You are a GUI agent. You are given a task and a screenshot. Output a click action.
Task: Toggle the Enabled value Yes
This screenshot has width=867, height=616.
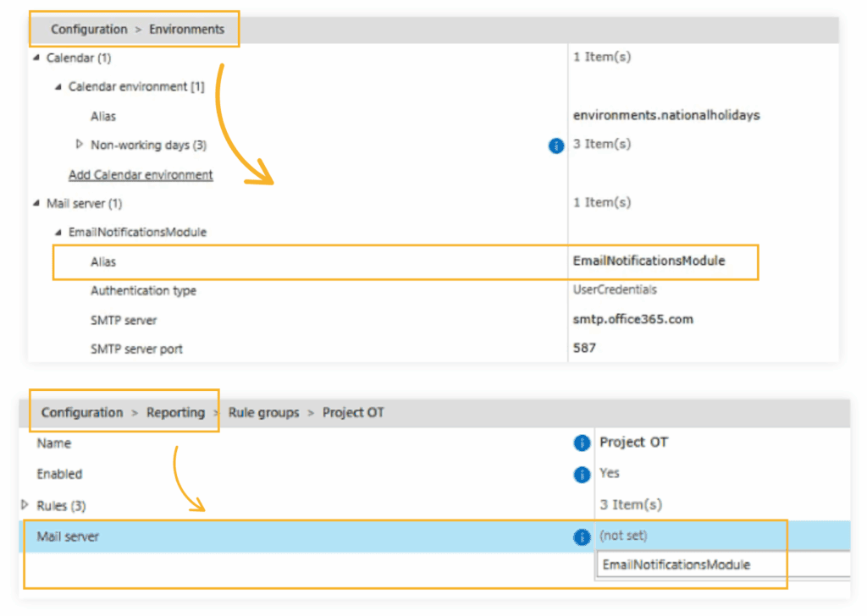pyautogui.click(x=610, y=473)
